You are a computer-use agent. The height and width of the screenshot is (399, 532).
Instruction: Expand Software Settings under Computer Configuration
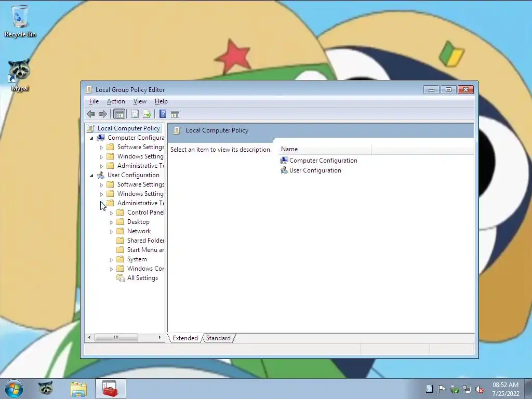point(101,148)
